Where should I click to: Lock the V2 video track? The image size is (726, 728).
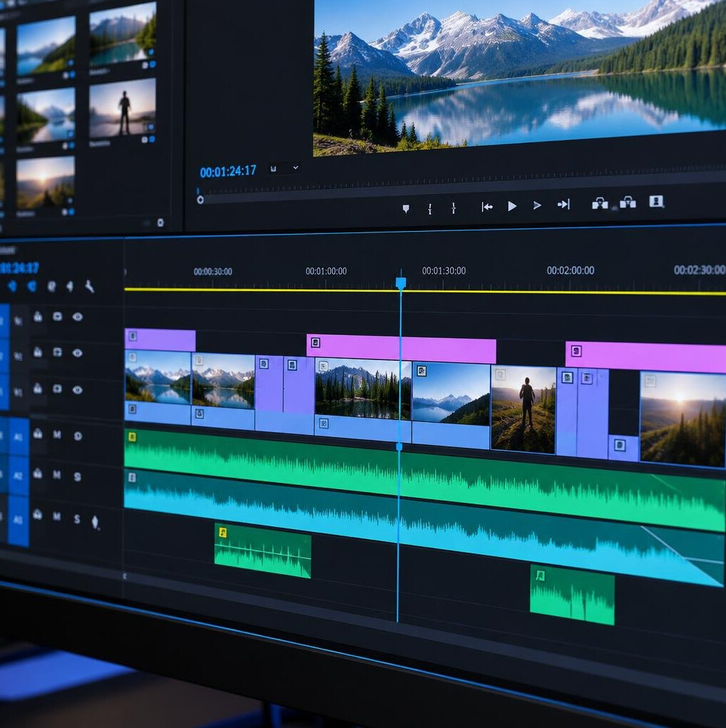point(38,352)
